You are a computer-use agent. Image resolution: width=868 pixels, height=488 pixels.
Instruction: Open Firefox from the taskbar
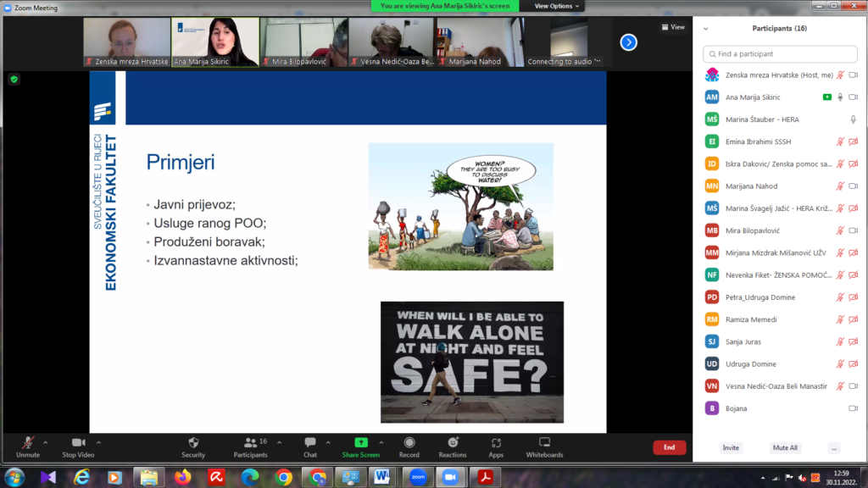click(183, 477)
